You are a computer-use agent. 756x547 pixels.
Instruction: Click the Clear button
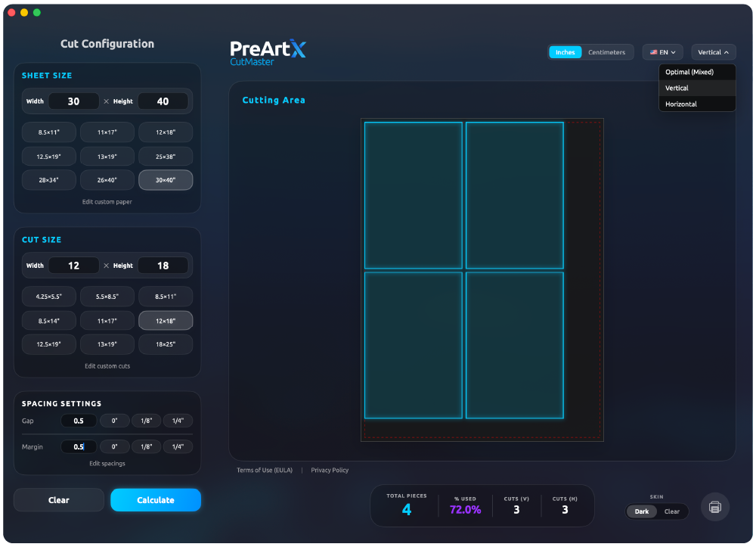[58, 499]
